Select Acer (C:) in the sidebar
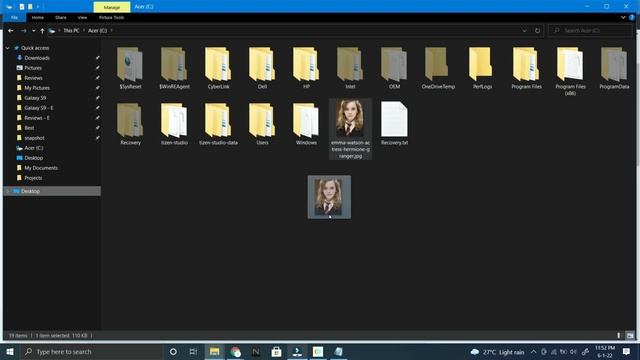Viewport: 640px width, 360px height. tap(33, 148)
